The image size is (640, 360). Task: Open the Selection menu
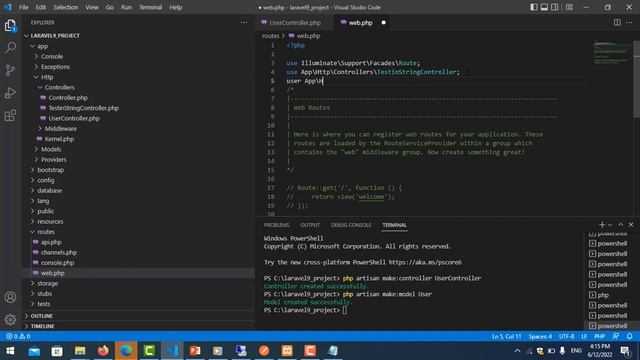(65, 7)
